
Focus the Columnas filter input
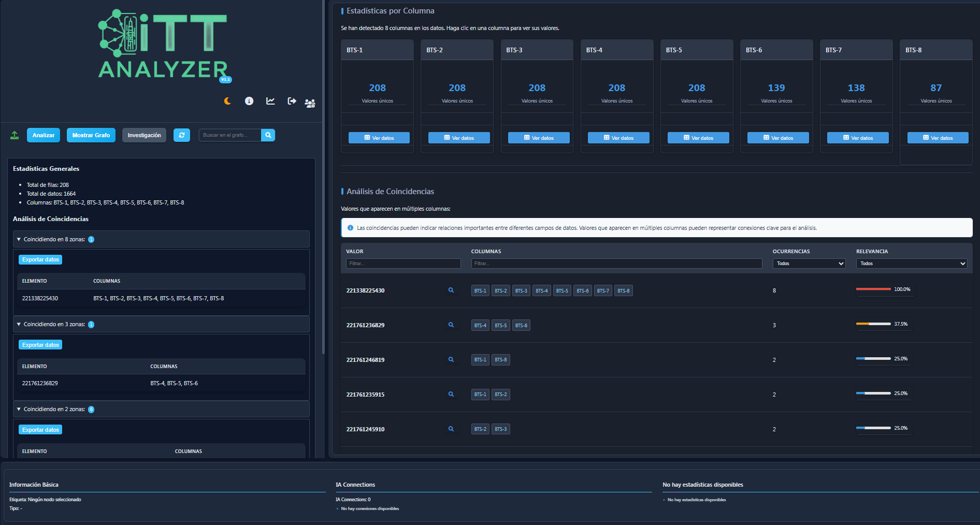(x=616, y=264)
